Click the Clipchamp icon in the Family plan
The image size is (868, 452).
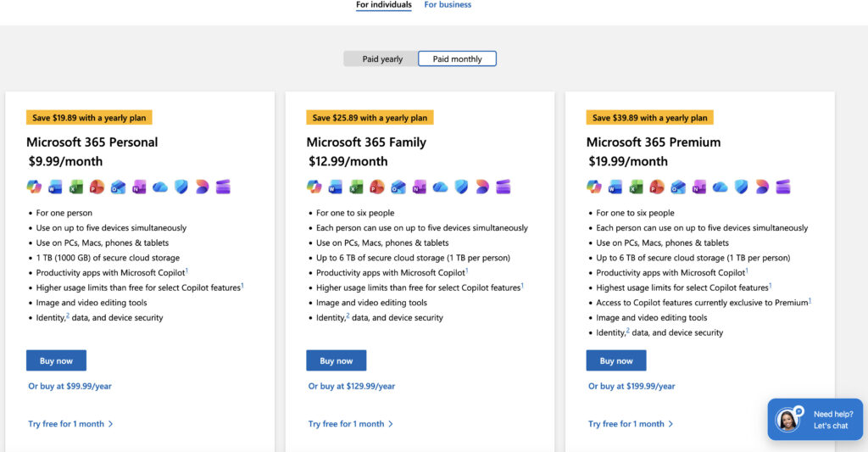tap(504, 187)
